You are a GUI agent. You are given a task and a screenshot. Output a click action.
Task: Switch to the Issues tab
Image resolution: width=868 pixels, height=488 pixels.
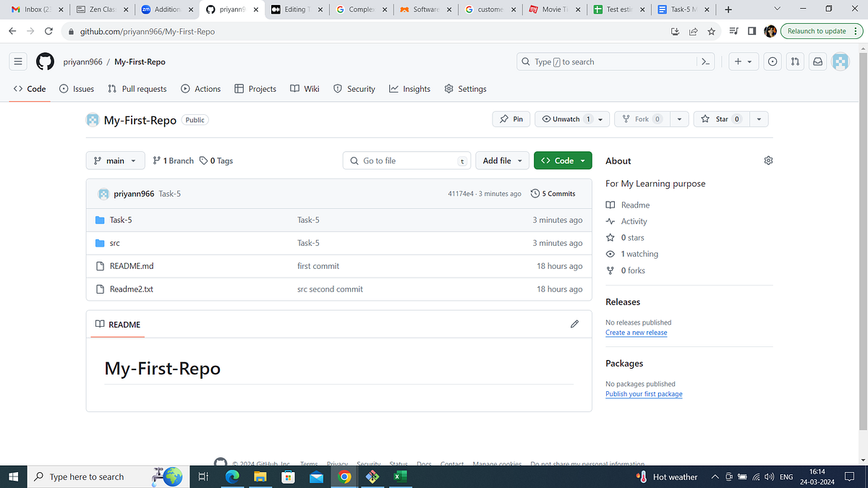tap(77, 88)
